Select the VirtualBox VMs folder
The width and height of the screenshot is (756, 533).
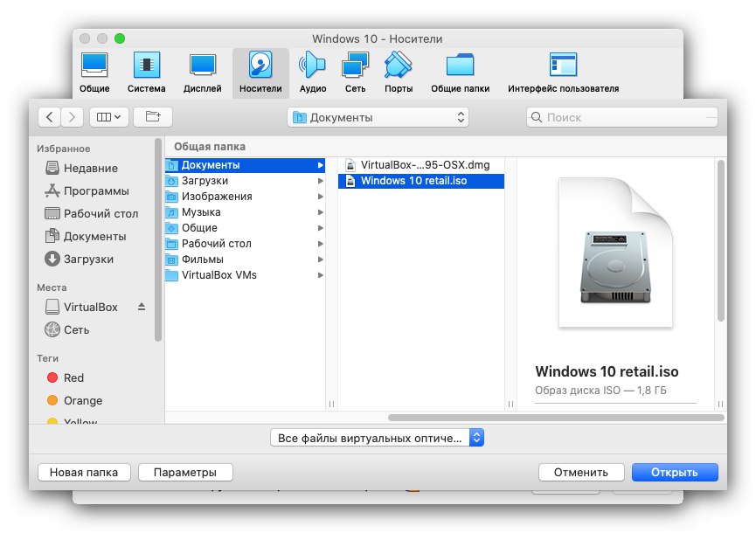click(x=245, y=275)
